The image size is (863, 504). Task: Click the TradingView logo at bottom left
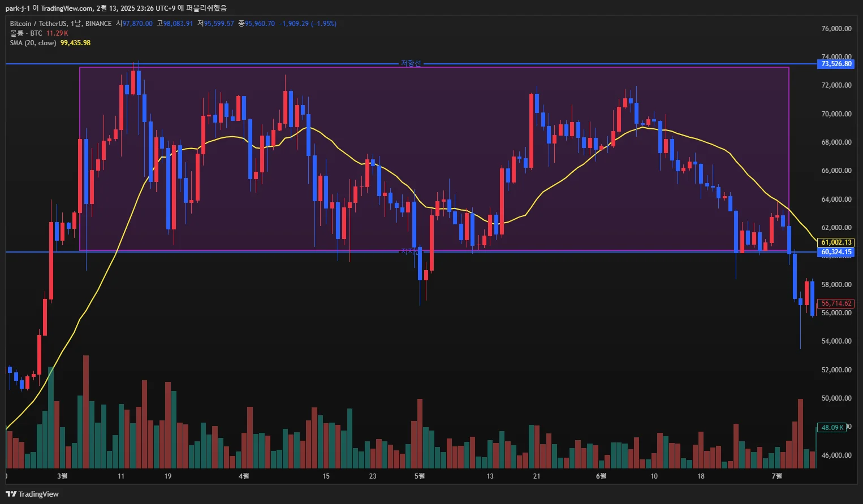[x=32, y=494]
